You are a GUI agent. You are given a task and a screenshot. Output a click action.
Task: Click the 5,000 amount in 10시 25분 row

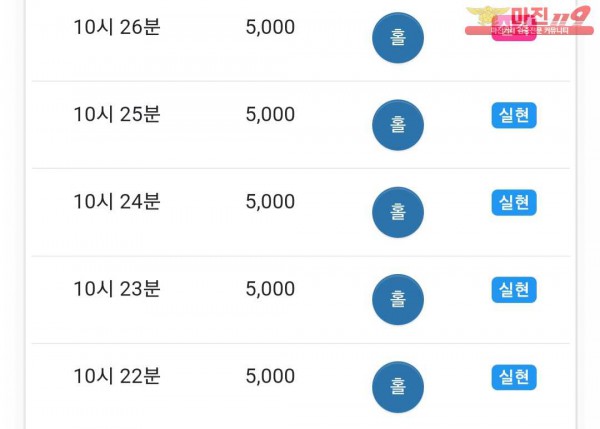(270, 115)
